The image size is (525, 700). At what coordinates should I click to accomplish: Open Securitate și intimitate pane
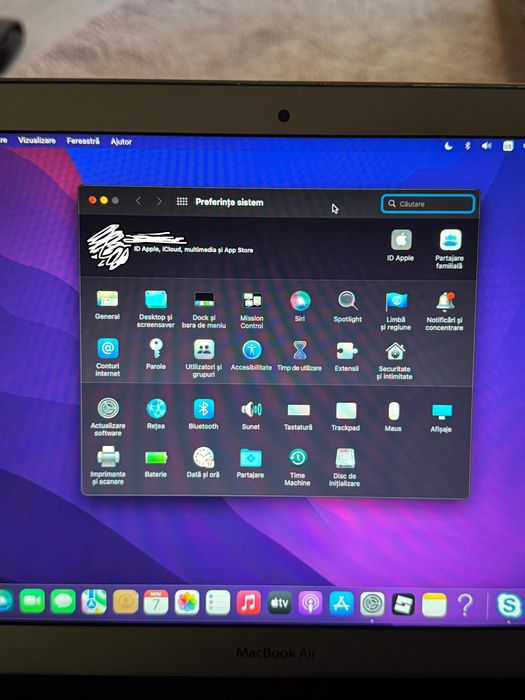(x=395, y=361)
